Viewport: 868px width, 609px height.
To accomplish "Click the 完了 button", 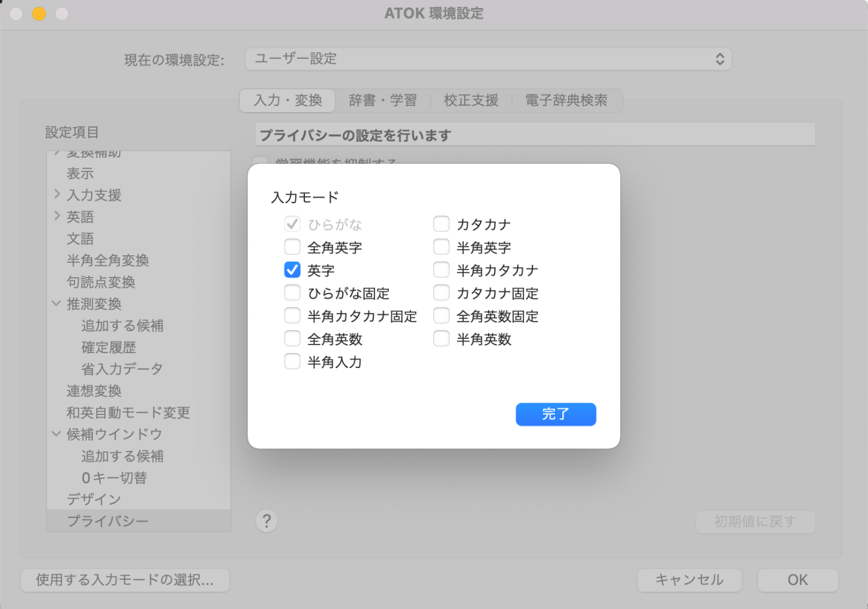I will 556,414.
